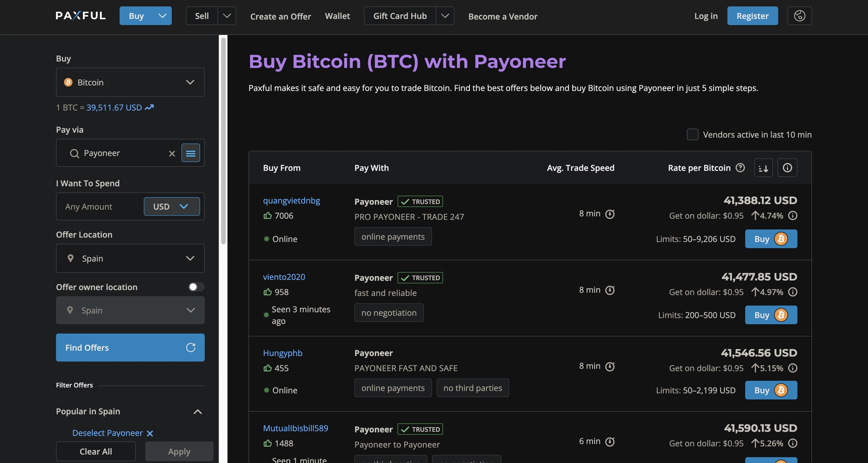Open the Sell dropdown arrow in navbar
Screen dimensions: 868x463
(227, 16)
